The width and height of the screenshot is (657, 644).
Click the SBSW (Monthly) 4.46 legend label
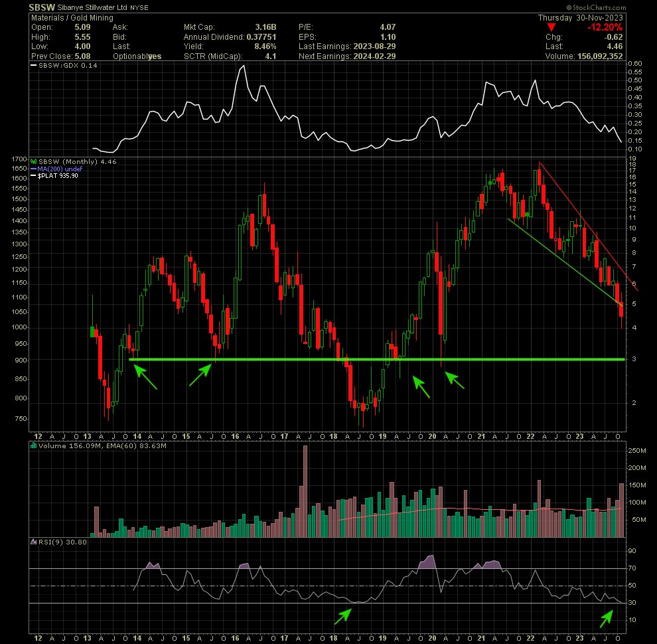coord(78,161)
